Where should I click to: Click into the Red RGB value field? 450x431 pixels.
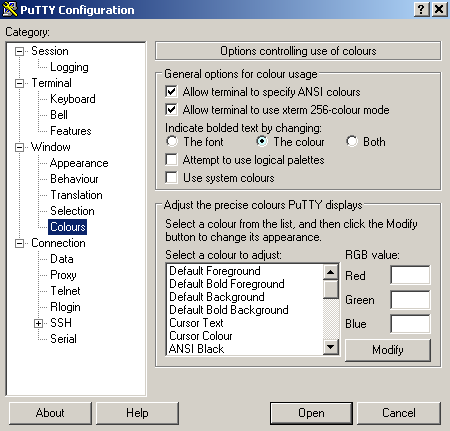tap(410, 275)
